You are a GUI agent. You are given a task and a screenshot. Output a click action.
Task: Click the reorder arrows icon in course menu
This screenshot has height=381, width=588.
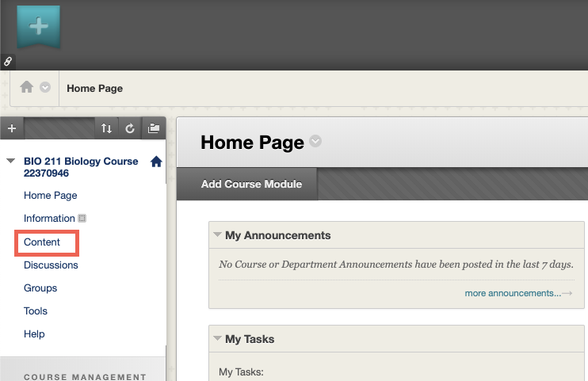click(107, 128)
